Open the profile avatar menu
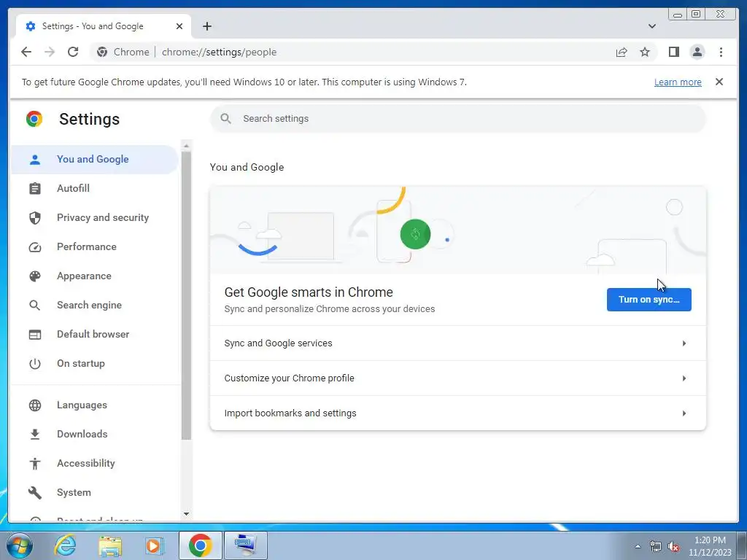This screenshot has height=560, width=747. tap(697, 52)
